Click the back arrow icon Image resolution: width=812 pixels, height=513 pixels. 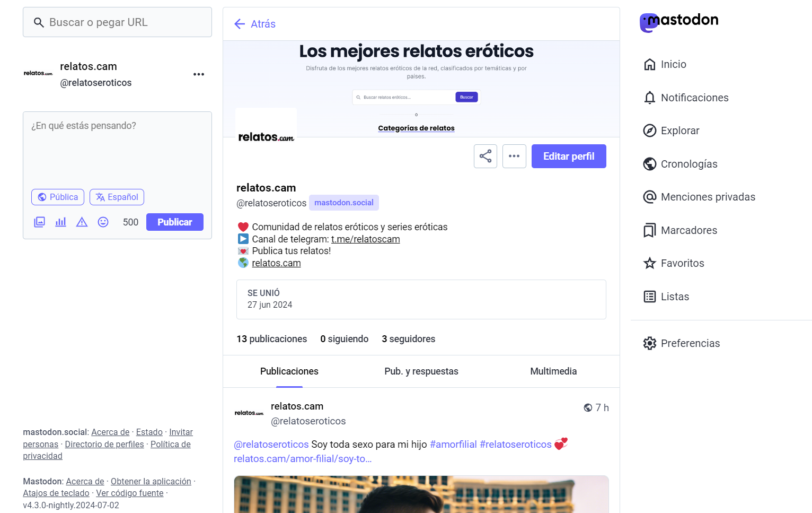[240, 24]
